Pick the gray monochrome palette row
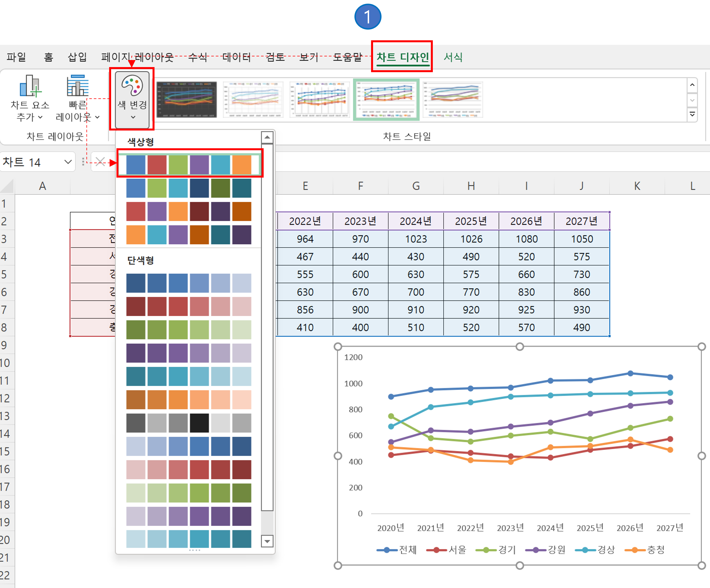 pos(189,423)
